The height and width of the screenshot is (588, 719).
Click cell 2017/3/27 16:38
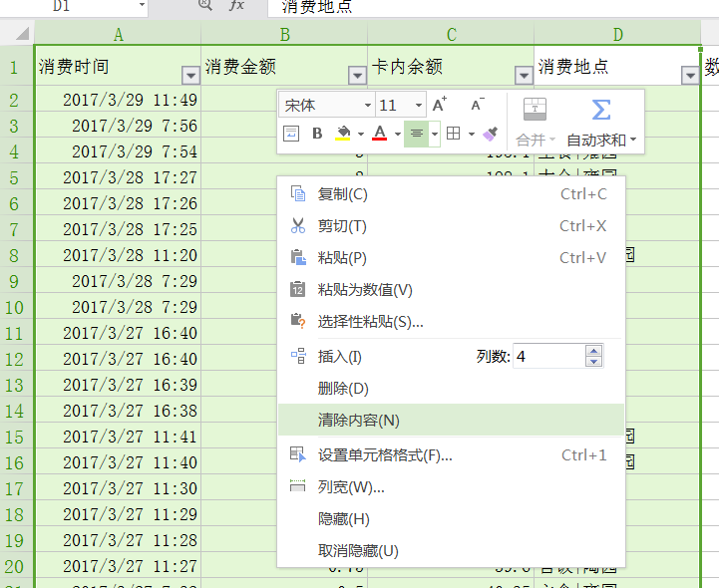click(x=118, y=411)
